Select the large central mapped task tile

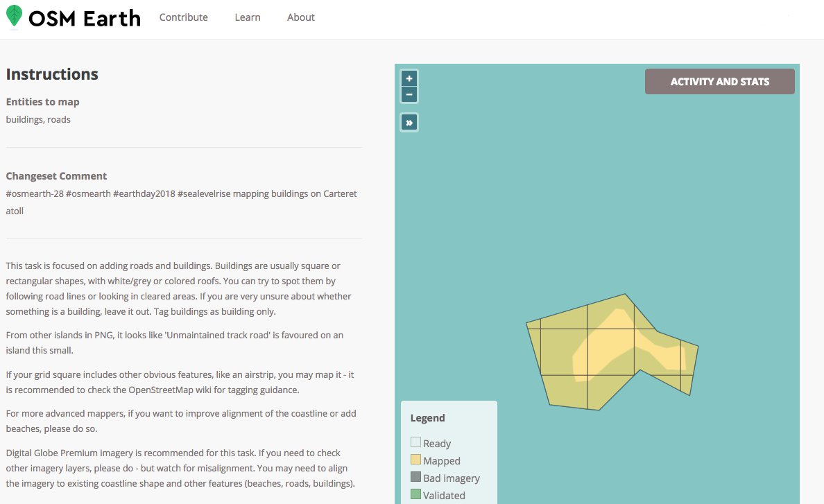pos(610,351)
